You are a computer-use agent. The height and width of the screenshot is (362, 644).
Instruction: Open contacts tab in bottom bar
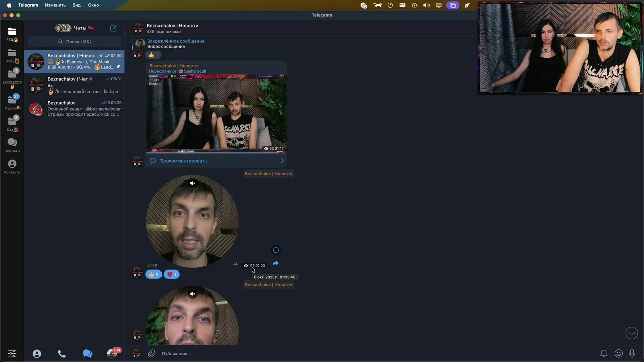point(37,354)
